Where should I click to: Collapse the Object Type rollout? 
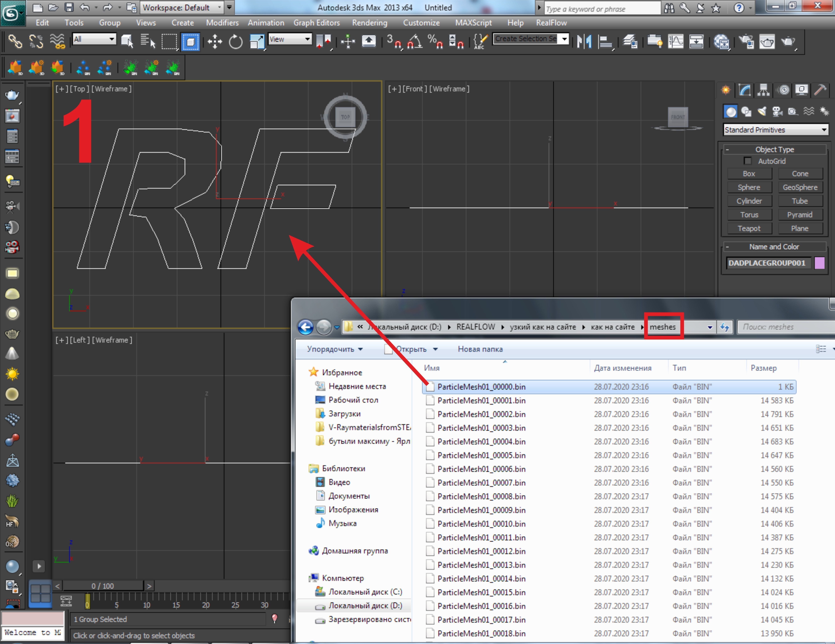point(774,150)
